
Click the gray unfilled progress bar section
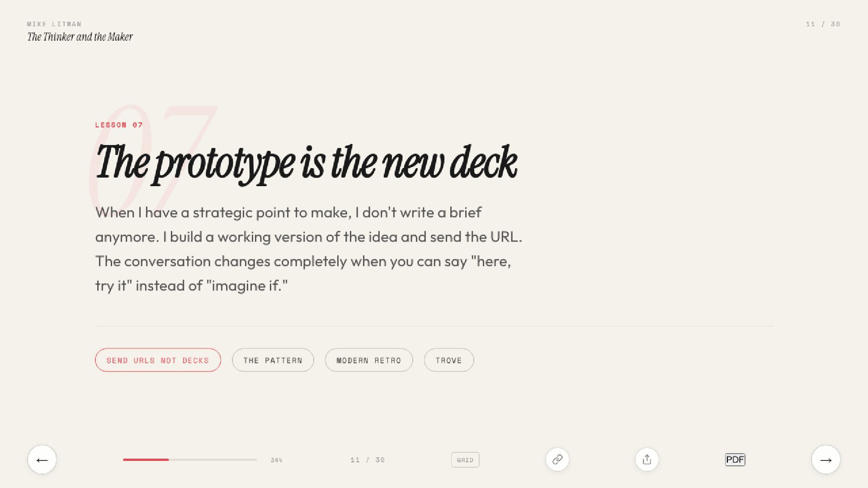click(x=213, y=460)
